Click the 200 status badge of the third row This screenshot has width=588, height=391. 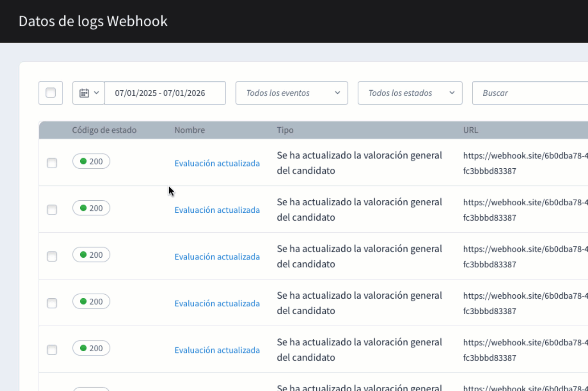pos(91,255)
